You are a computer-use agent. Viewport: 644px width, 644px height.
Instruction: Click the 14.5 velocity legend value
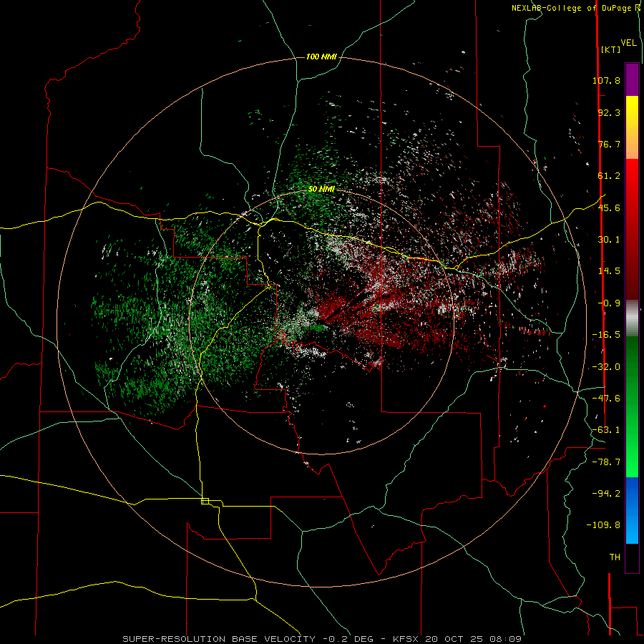pos(609,271)
